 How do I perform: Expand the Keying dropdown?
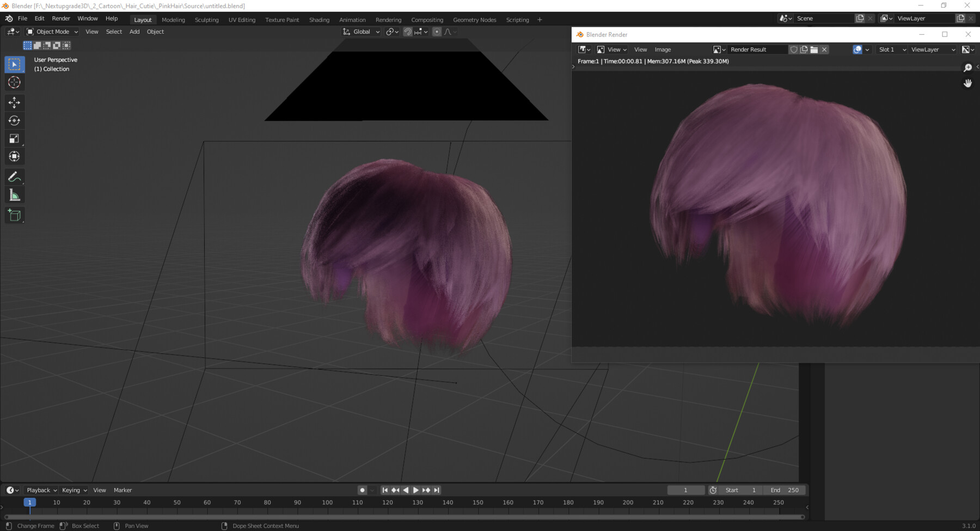pyautogui.click(x=74, y=490)
